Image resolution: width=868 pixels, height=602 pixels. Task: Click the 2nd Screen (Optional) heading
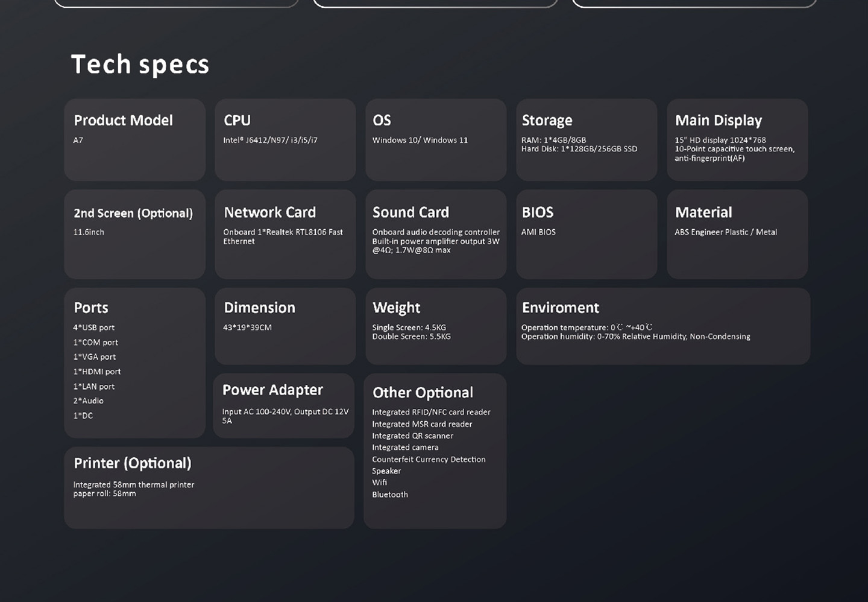133,213
